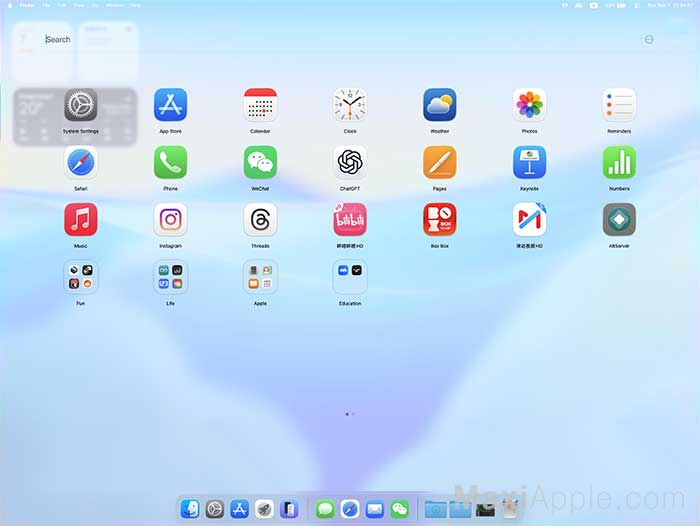Open the Trash in the Dock
The image size is (700, 526).
point(510,509)
